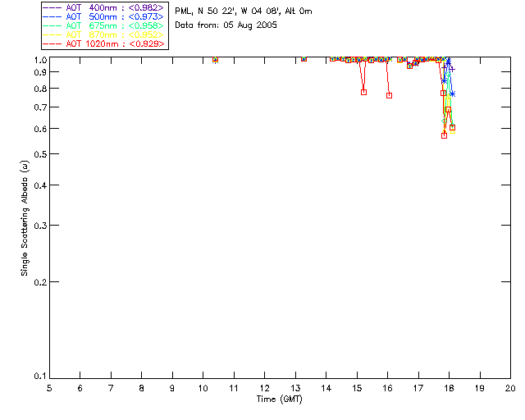Click the AOT 500nm legend entry
525x420 pixels.
[x=103, y=16]
